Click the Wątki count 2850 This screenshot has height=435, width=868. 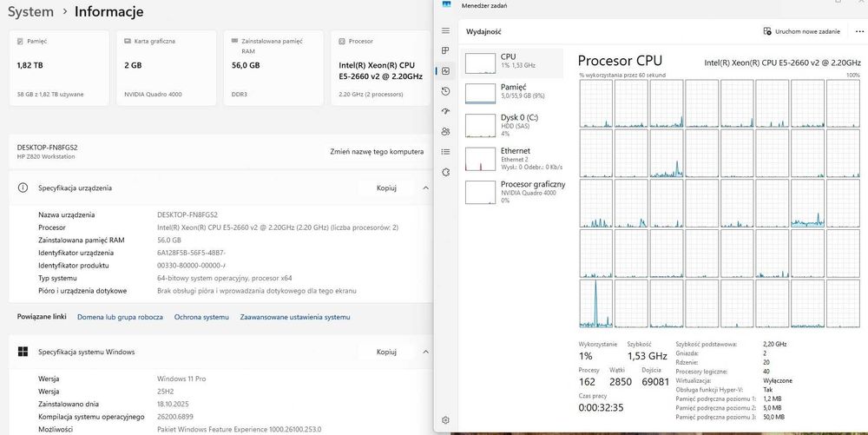click(x=620, y=382)
